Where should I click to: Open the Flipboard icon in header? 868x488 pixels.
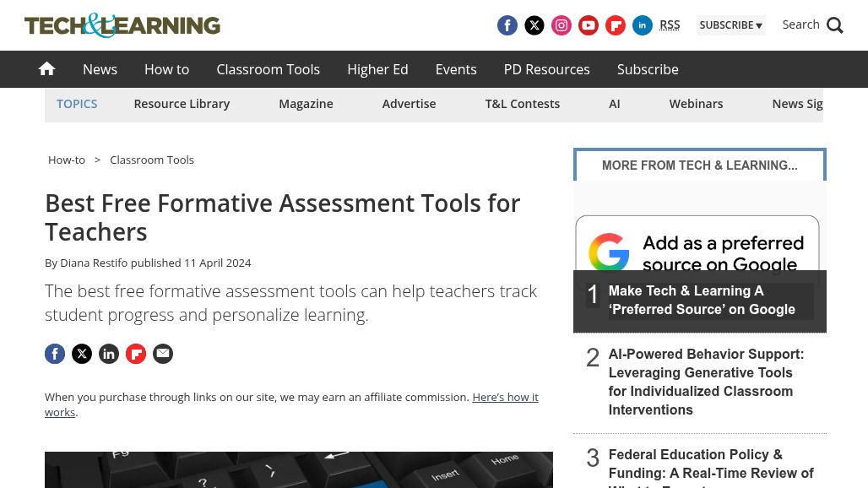coord(616,25)
